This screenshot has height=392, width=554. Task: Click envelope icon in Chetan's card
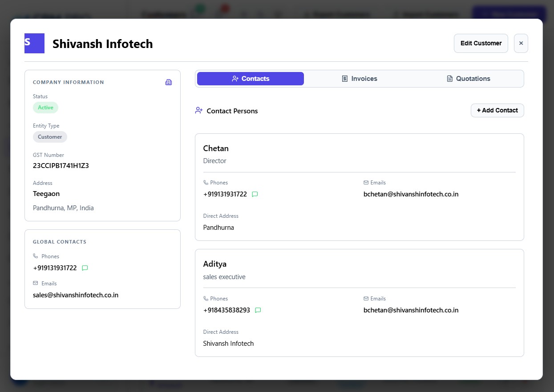tap(366, 183)
